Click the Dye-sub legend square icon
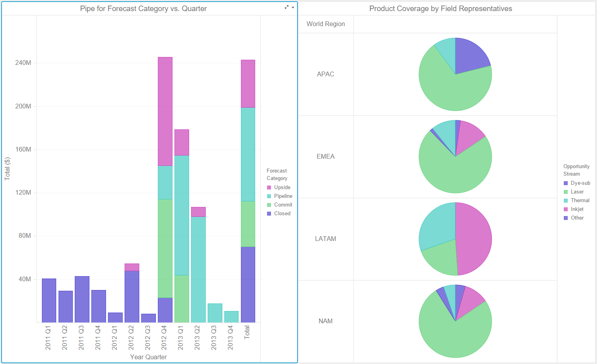 pyautogui.click(x=566, y=183)
